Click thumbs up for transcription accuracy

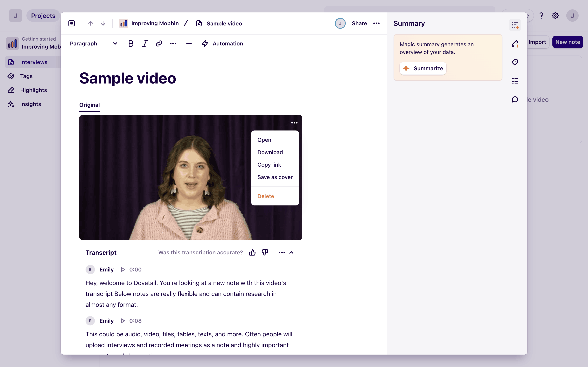tap(252, 252)
